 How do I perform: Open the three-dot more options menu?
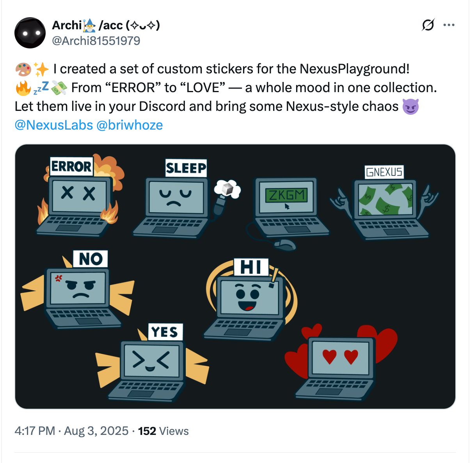pos(449,25)
